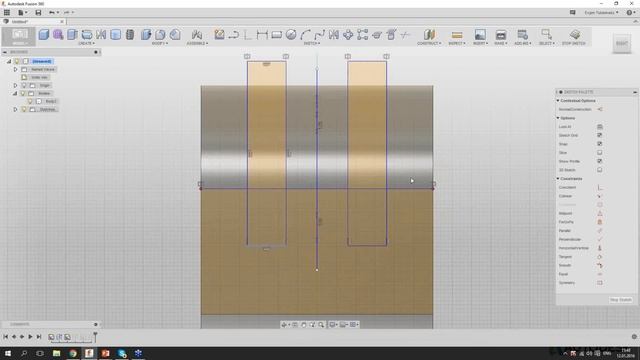Open the CONSTRUCT menu
The image size is (640, 360).
[x=429, y=43]
